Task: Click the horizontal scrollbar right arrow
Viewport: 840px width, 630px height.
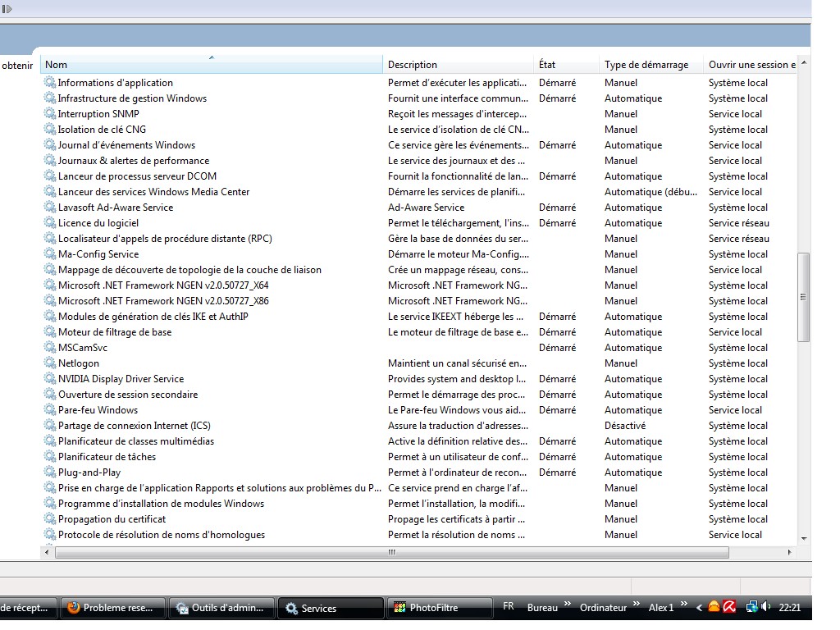Action: click(789, 552)
